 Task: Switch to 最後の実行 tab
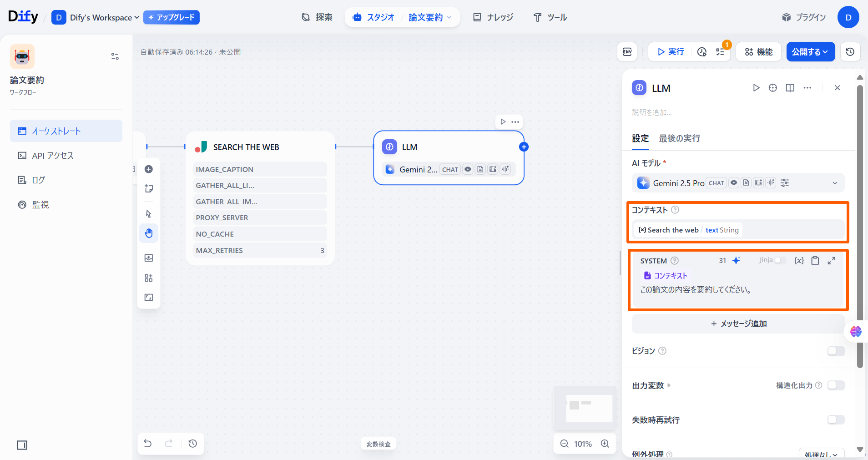tap(679, 138)
